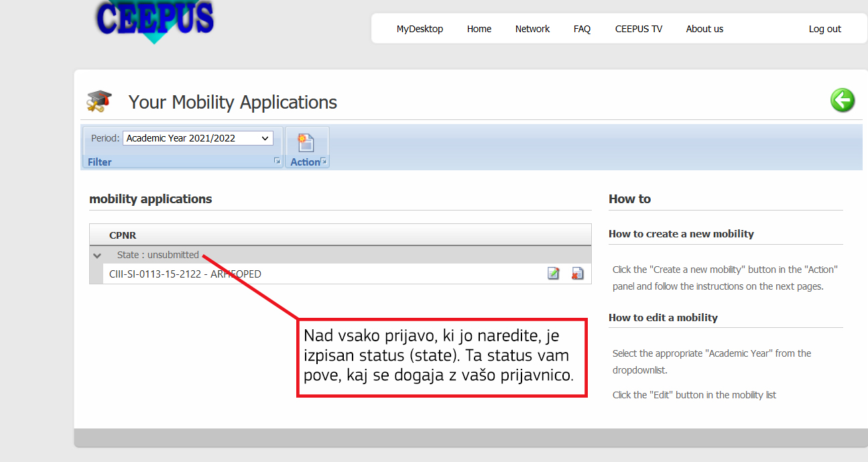Open the Filter panel launcher icon
Image resolution: width=868 pixels, height=462 pixels.
[x=277, y=162]
